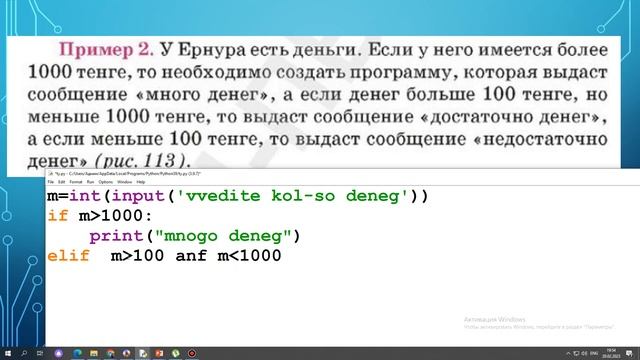Screen dimensions: 640x360
Task: Click the Windows Start button
Action: pyautogui.click(x=8, y=353)
